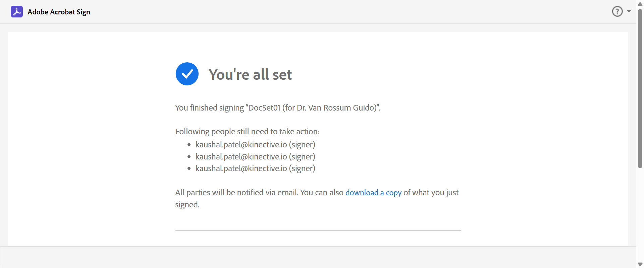This screenshot has height=268, width=644.
Task: Click the blue checkmark success icon
Action: pos(187,74)
